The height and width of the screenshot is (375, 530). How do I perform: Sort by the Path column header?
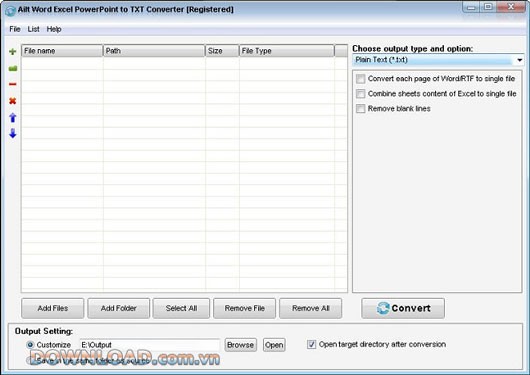(x=154, y=51)
